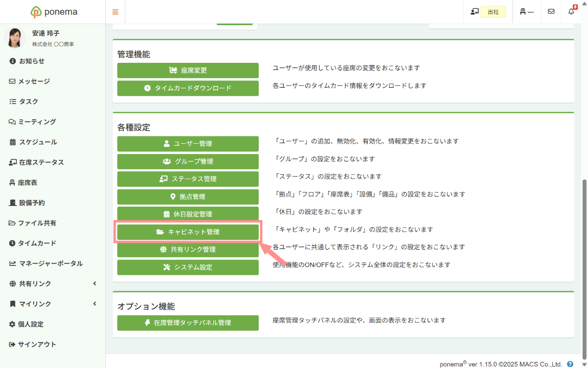This screenshot has width=588, height=368.
Task: Open 在席管理タッチパネル管理 option
Action: (188, 323)
